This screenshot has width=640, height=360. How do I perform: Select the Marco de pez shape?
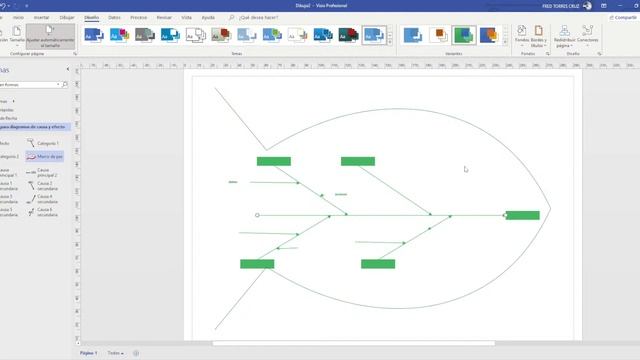point(45,156)
